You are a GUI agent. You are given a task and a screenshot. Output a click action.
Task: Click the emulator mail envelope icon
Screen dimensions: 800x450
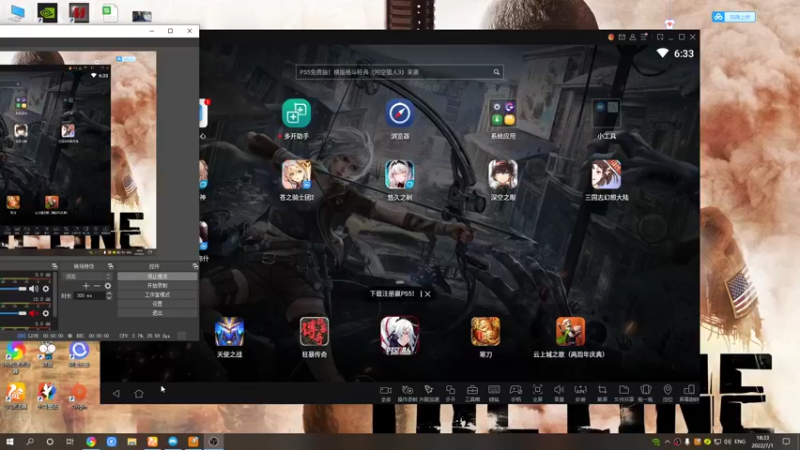[x=622, y=37]
